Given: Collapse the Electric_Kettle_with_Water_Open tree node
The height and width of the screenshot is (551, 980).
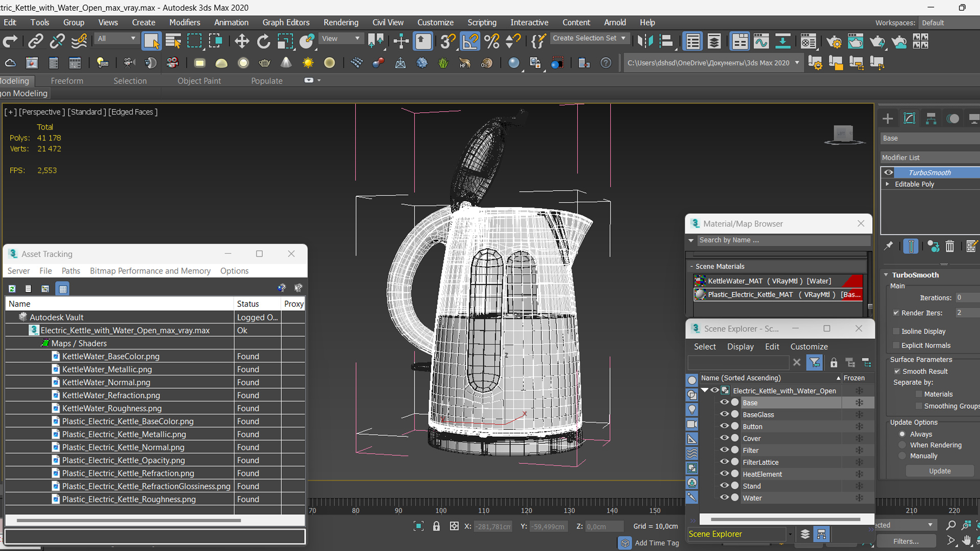Looking at the screenshot, I should 705,390.
